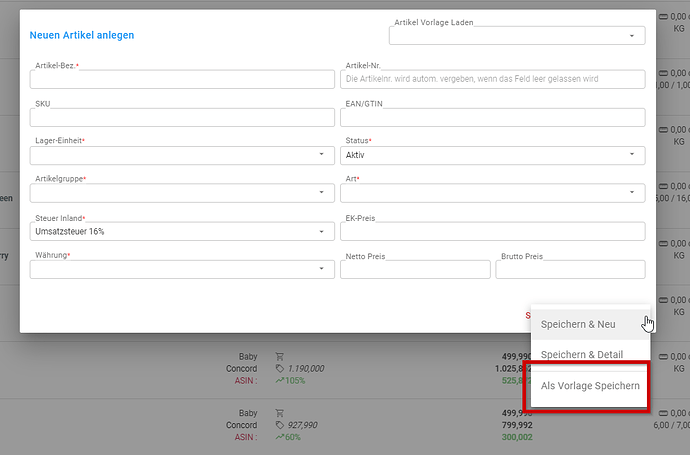Viewport: 690px width, 455px height.
Task: Click the cart icon in the 1.190,000 row
Action: pyautogui.click(x=279, y=356)
